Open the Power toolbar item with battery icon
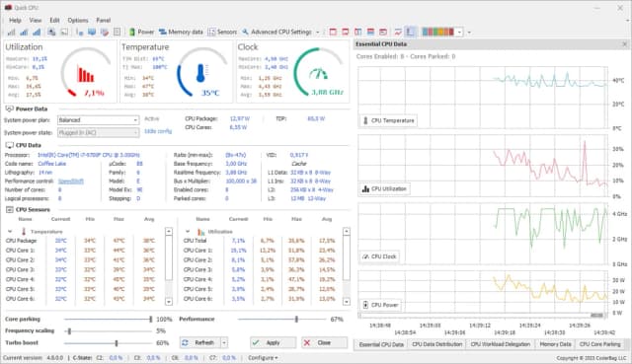Screen dimensions: 632x364 click(141, 32)
